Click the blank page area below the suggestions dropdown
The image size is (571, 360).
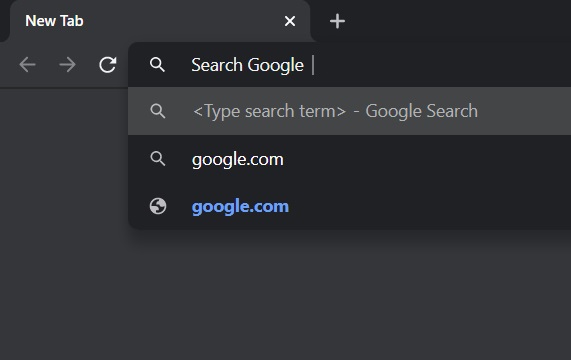click(350, 295)
